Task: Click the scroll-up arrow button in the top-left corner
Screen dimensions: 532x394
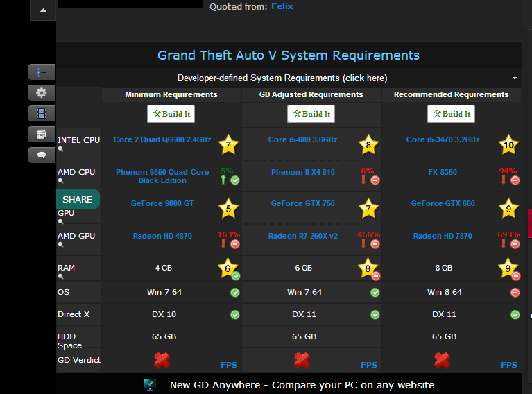Action: coord(43,10)
